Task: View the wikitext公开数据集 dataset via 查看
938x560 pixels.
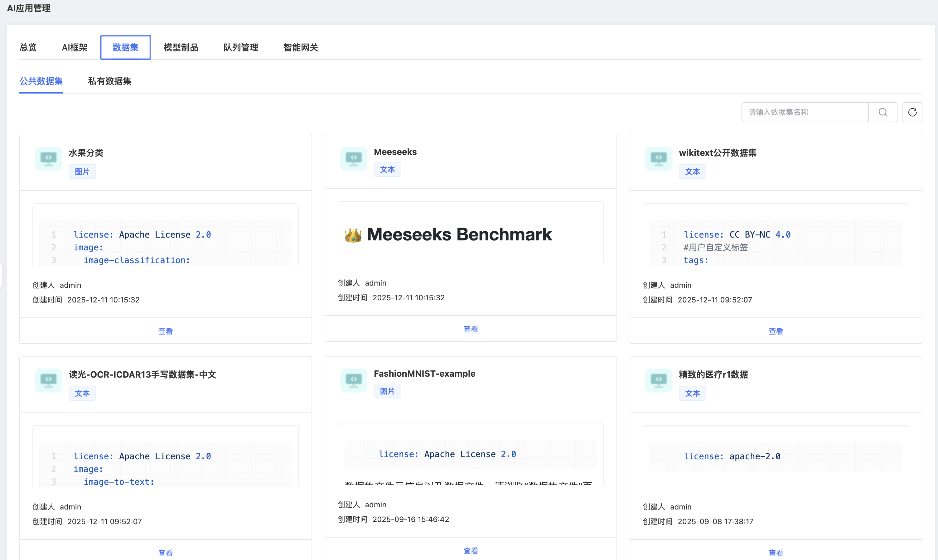Action: 776,331
